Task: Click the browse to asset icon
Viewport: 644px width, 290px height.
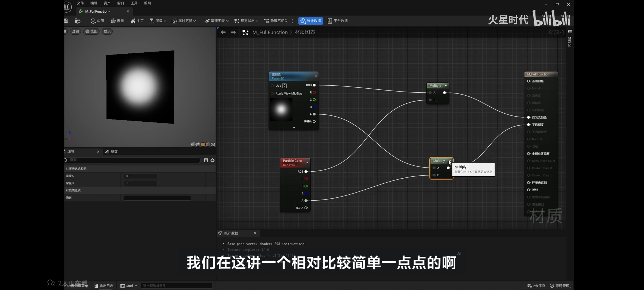Action: pyautogui.click(x=78, y=21)
